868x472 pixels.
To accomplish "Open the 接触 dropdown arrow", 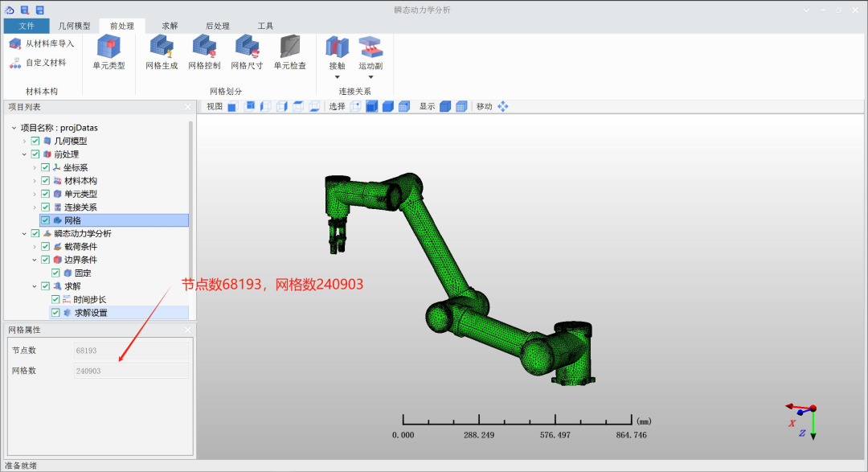I will [337, 77].
